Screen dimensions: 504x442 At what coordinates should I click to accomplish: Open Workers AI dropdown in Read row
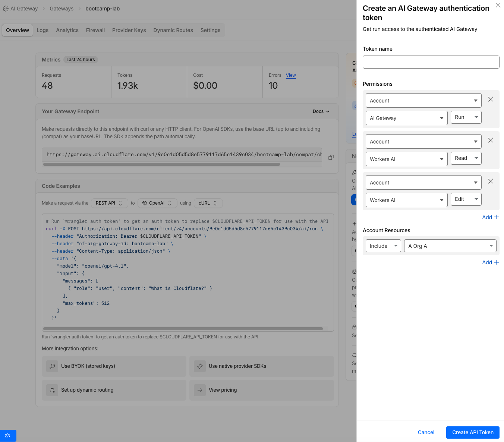pos(406,159)
